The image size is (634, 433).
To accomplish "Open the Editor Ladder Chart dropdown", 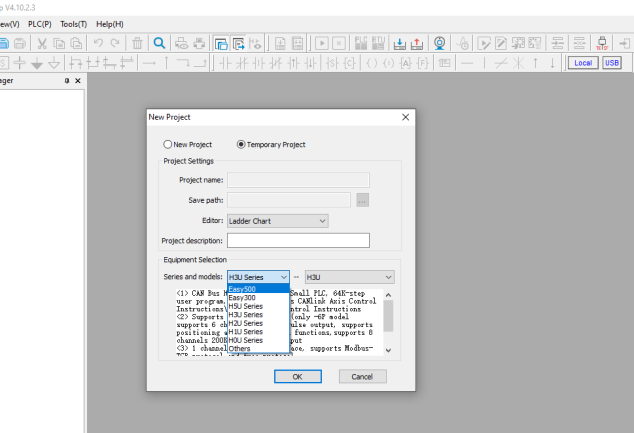I will pyautogui.click(x=277, y=221).
